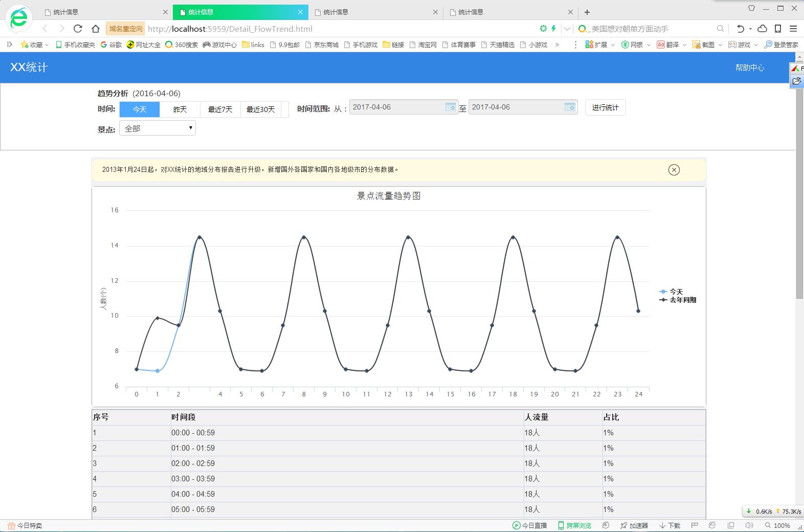Image resolution: width=804 pixels, height=532 pixels.
Task: Toggle 去年同期 series in chart legend
Action: tap(678, 300)
